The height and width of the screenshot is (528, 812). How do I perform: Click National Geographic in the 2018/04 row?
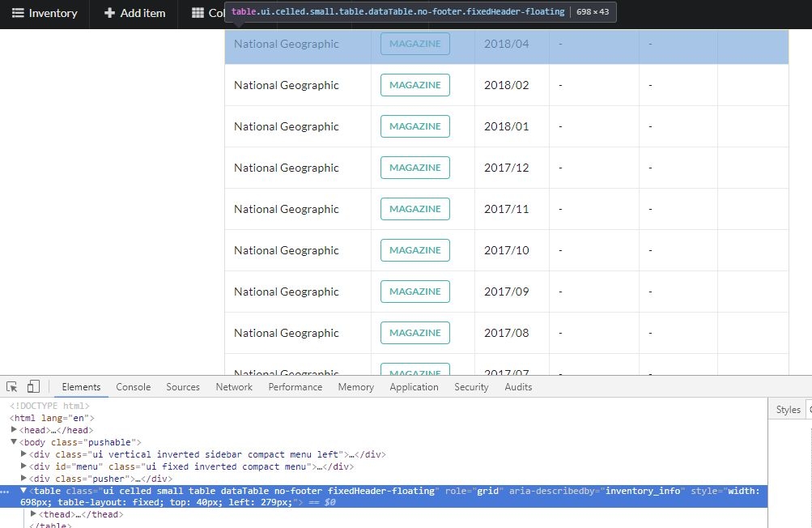pos(287,44)
